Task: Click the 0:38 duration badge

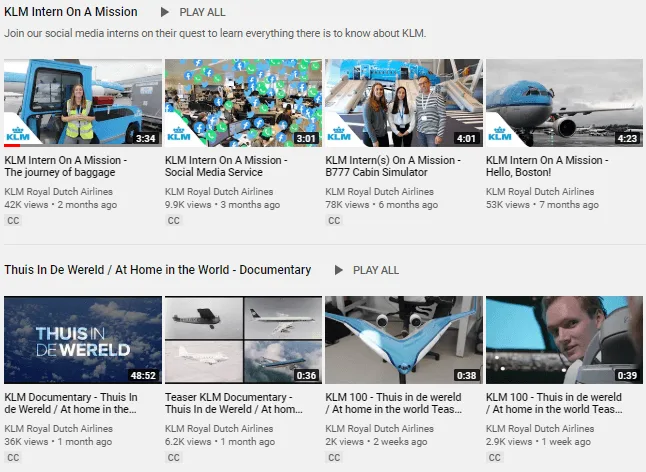Action: point(466,376)
